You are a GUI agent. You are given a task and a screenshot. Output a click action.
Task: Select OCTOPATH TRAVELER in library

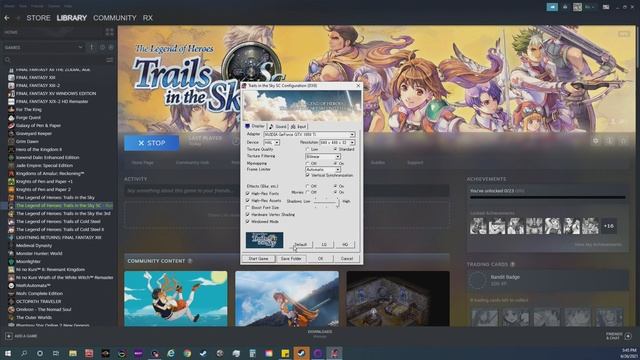click(38, 302)
